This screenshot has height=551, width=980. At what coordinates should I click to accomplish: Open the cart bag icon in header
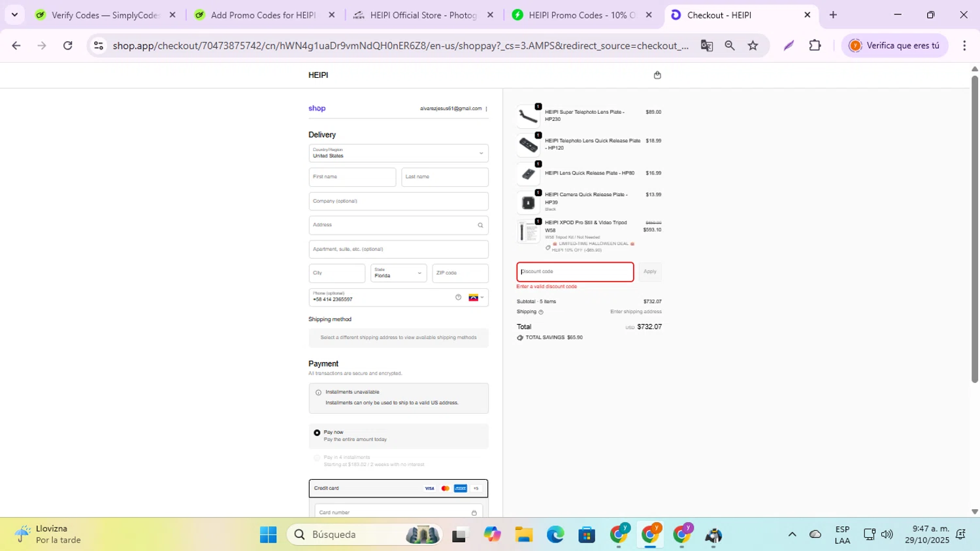[657, 75]
